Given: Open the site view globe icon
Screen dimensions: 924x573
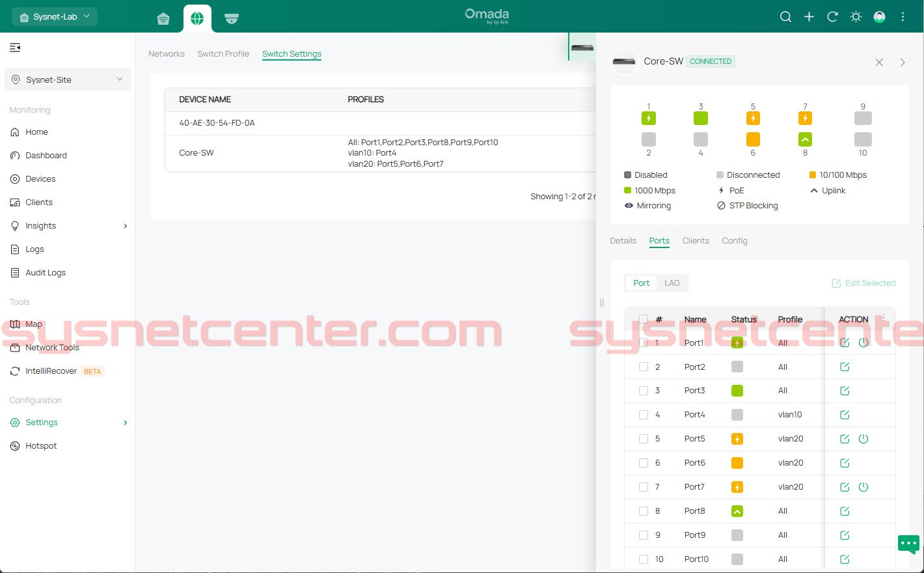Looking at the screenshot, I should [197, 18].
